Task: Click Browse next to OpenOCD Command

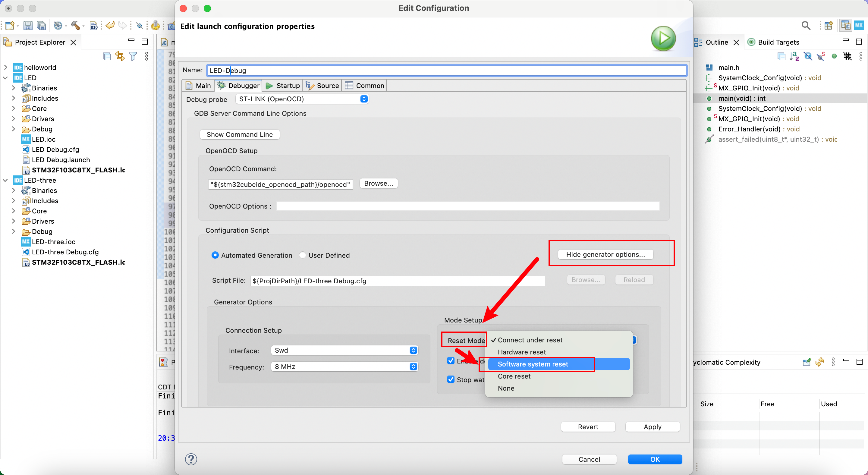Action: point(379,183)
